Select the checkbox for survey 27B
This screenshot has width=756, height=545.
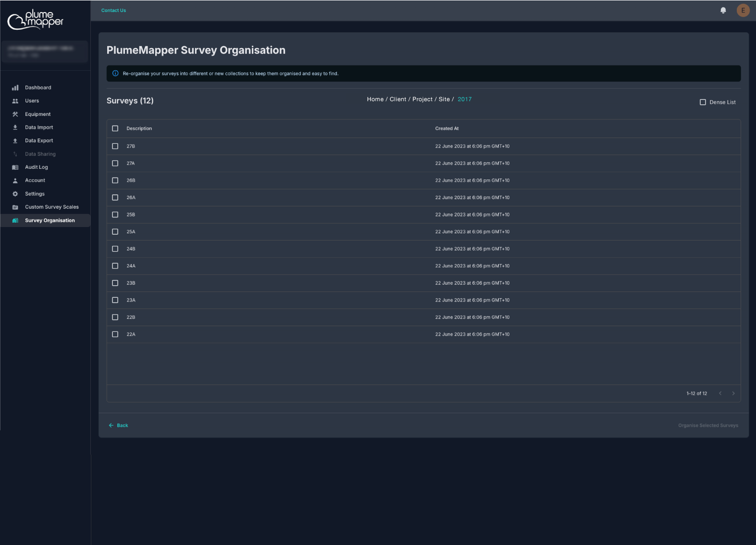point(115,146)
